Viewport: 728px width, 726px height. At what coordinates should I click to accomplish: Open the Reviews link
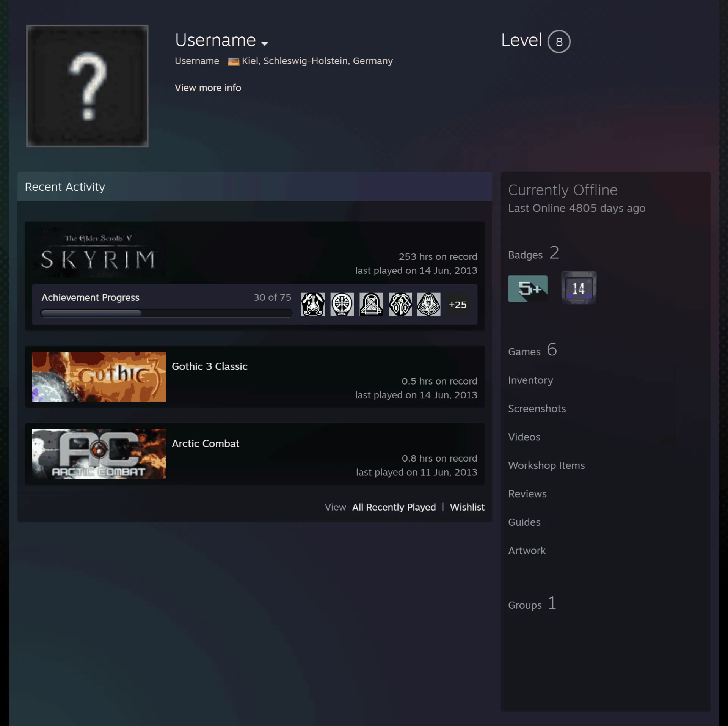pos(527,494)
